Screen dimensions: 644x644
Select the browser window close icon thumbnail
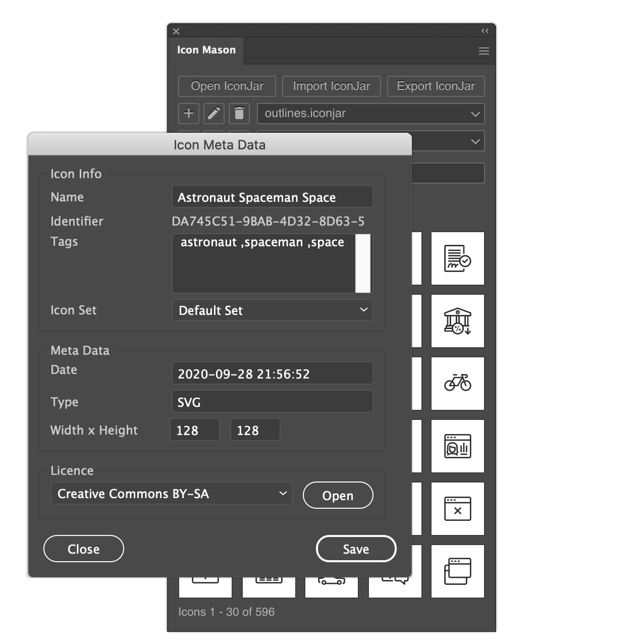coord(458,509)
